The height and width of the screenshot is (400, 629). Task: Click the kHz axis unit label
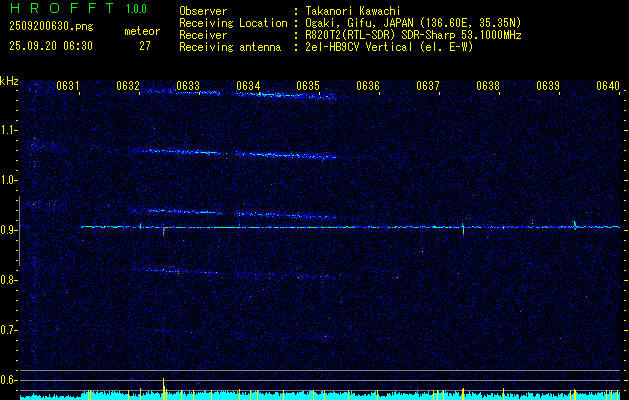pyautogui.click(x=9, y=81)
